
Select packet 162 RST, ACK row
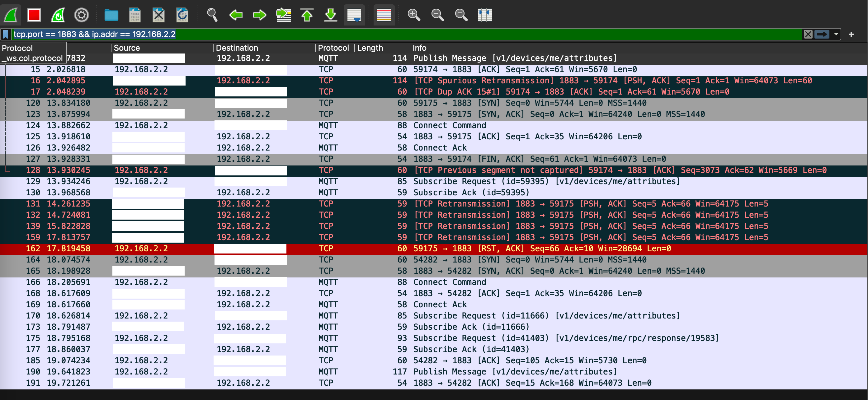point(434,249)
